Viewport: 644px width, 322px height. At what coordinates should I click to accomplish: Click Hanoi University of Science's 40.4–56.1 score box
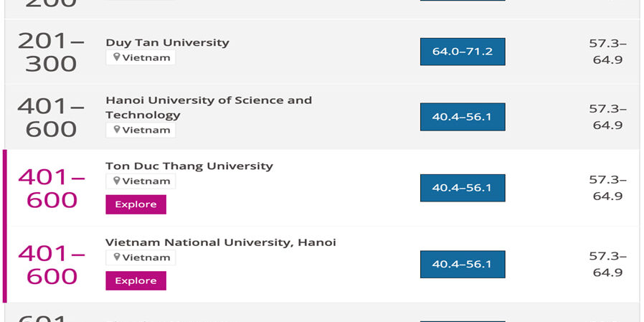(x=462, y=117)
